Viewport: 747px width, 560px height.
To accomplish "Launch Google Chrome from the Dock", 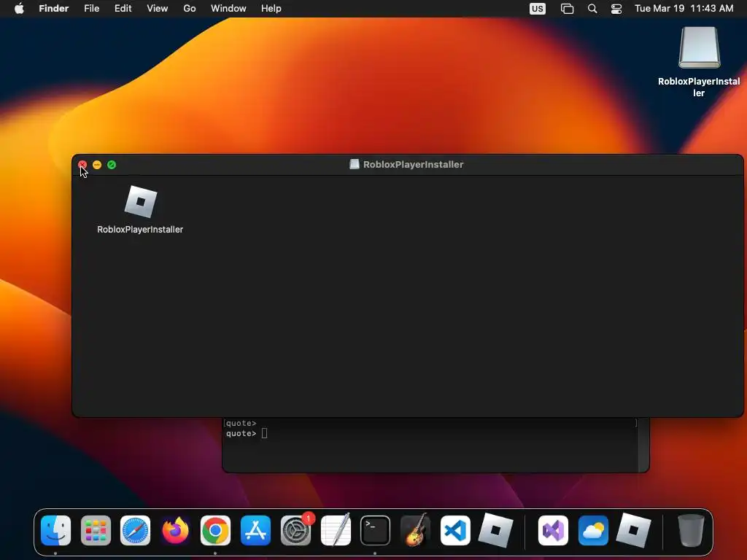I will (215, 530).
